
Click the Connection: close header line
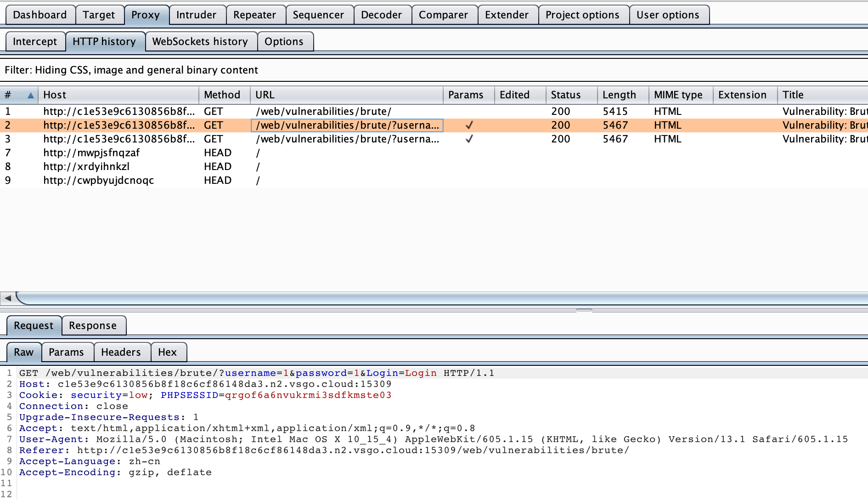[73, 406]
